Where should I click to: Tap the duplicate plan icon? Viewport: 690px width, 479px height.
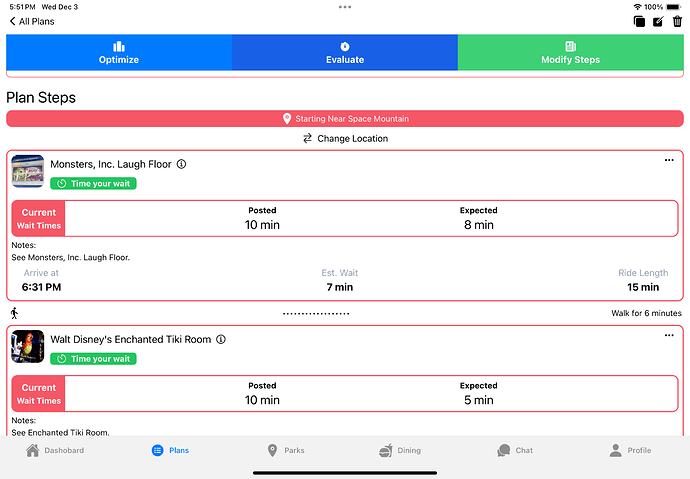pos(639,21)
